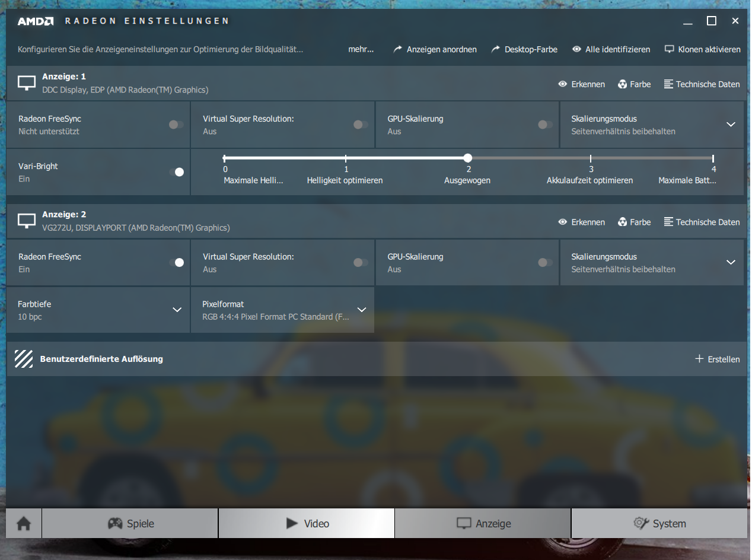752x560 pixels.
Task: Switch to the Anzeige tab
Action: pyautogui.click(x=483, y=523)
